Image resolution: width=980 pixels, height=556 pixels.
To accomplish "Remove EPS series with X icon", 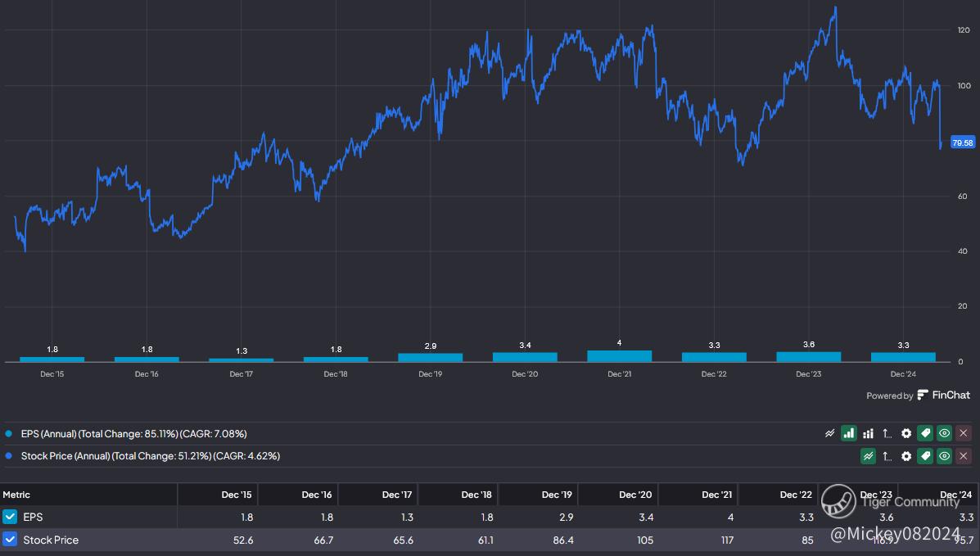I will 964,433.
